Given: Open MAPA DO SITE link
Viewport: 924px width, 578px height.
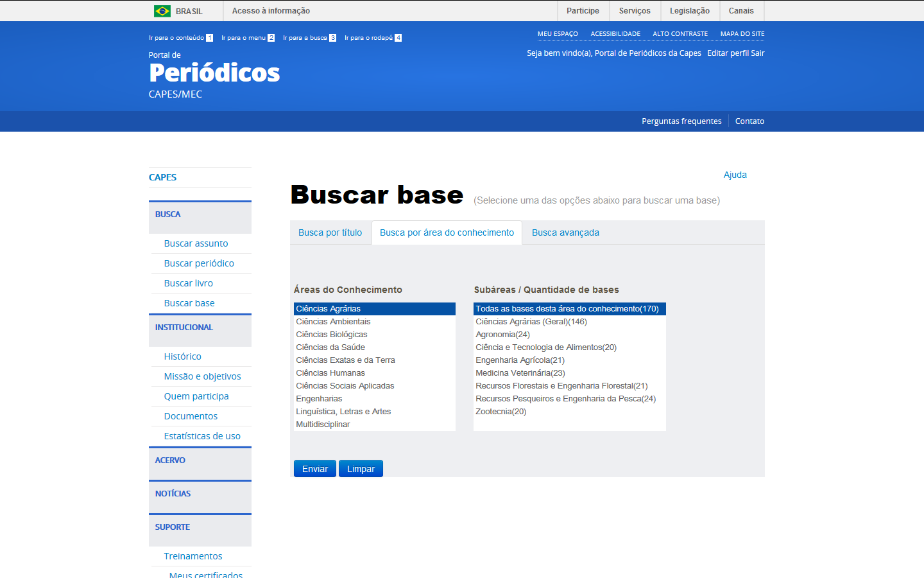Looking at the screenshot, I should [742, 34].
